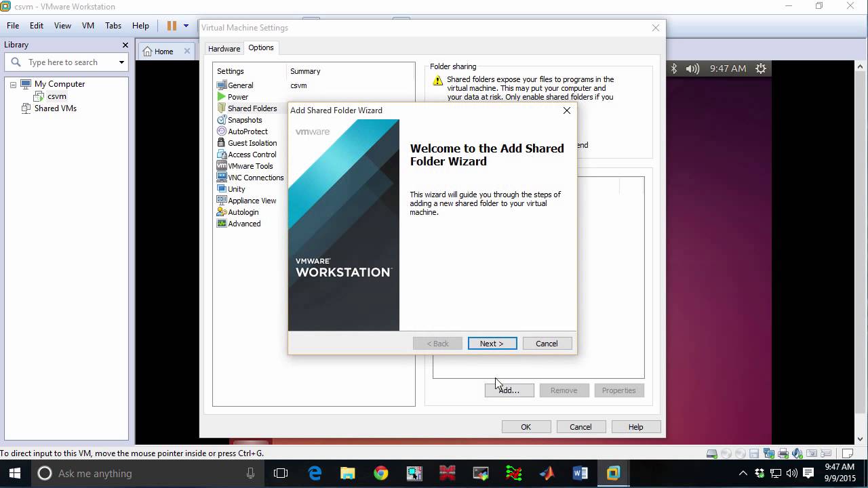Viewport: 868px width, 488px height.
Task: Open Google Chrome from the taskbar
Action: tap(380, 473)
